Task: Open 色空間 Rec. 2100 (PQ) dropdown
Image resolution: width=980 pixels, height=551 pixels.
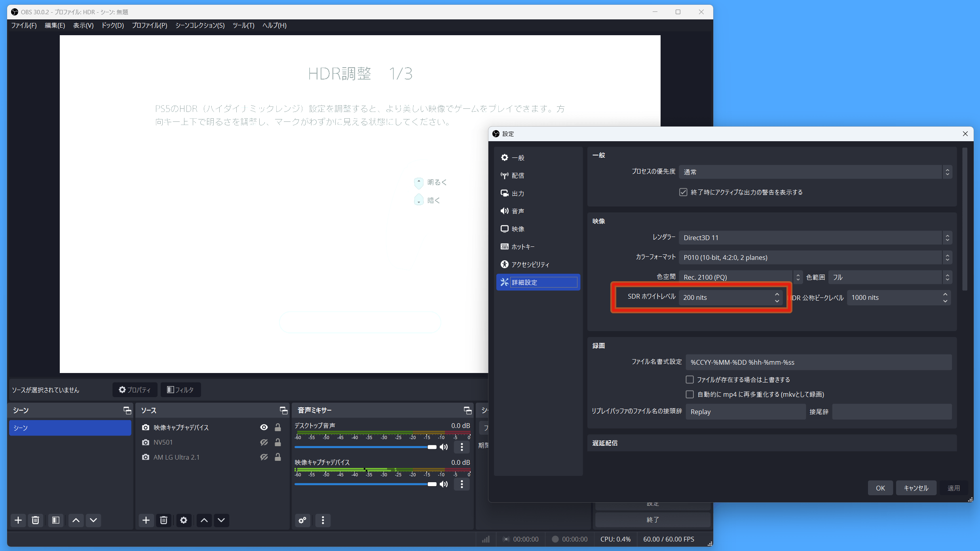Action: [741, 277]
